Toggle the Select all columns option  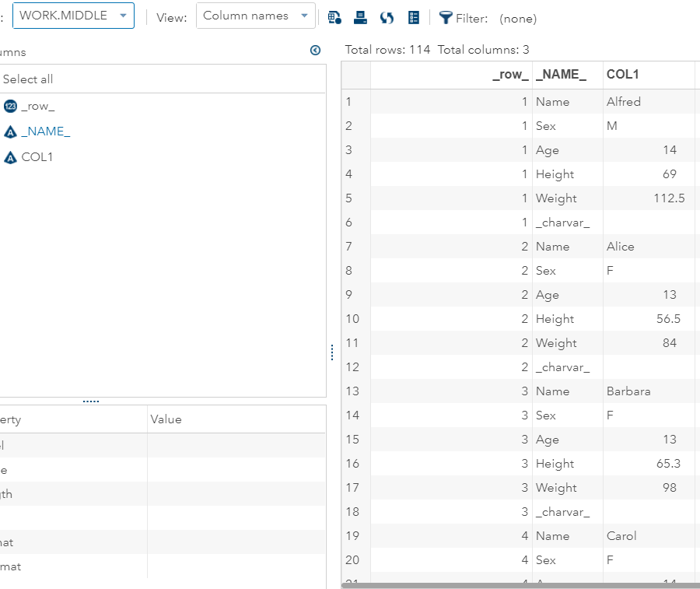click(x=28, y=79)
